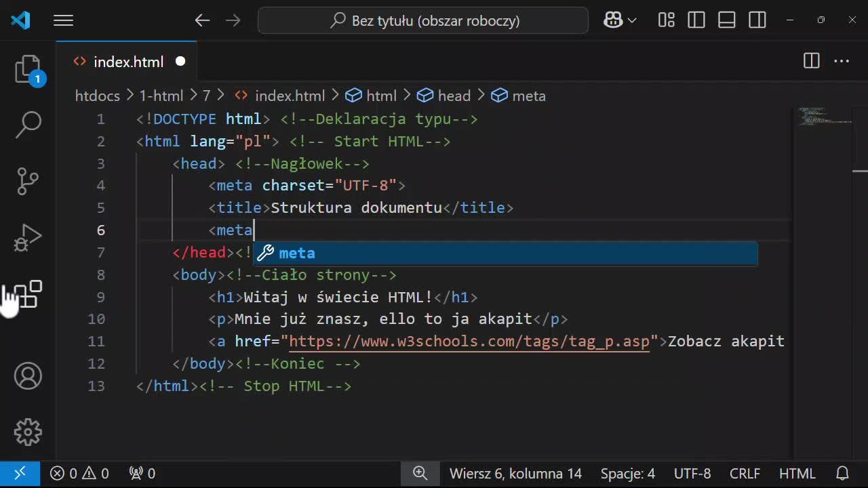Open Copilot chat icon in title bar
This screenshot has width=868, height=488.
coord(613,20)
